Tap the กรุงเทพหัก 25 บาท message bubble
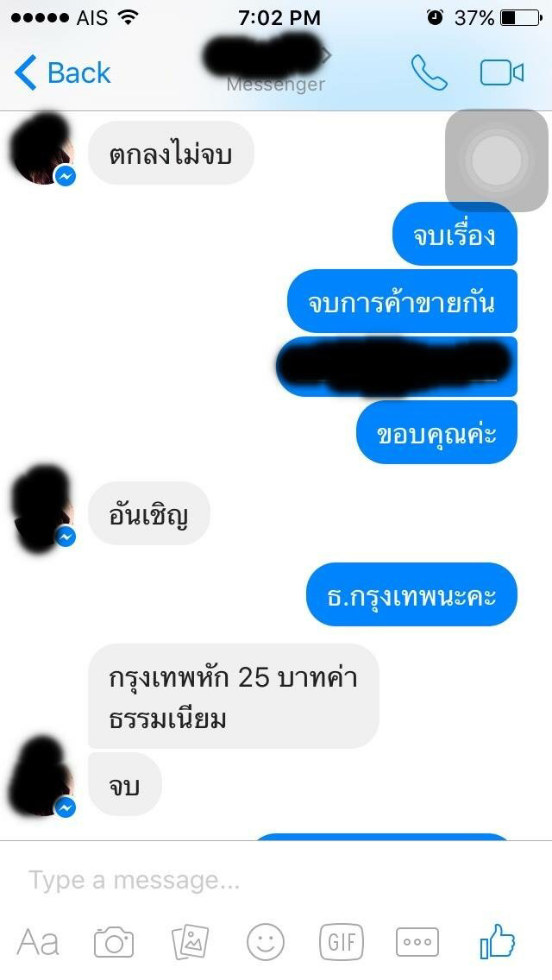Image resolution: width=552 pixels, height=980 pixels. pos(233,696)
